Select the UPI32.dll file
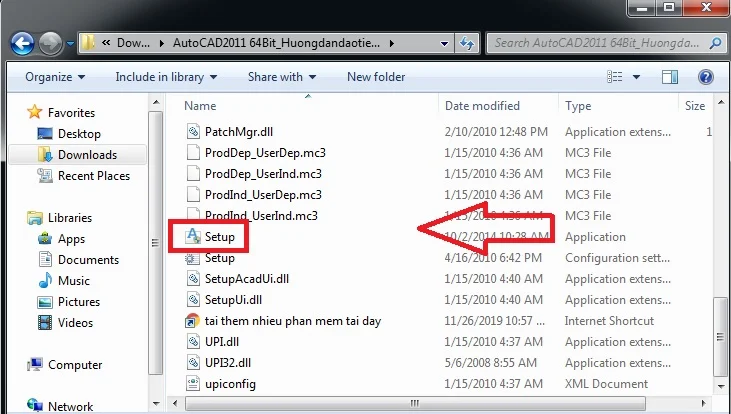Image resolution: width=731 pixels, height=414 pixels. 228,363
